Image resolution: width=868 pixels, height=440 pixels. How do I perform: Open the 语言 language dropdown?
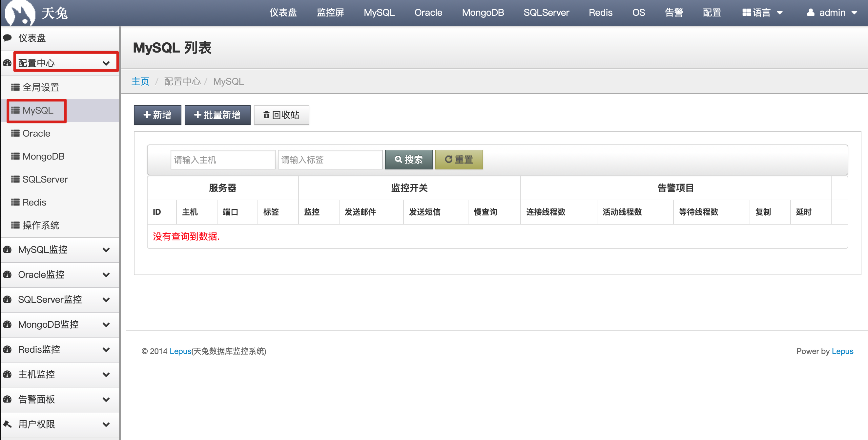coord(762,13)
